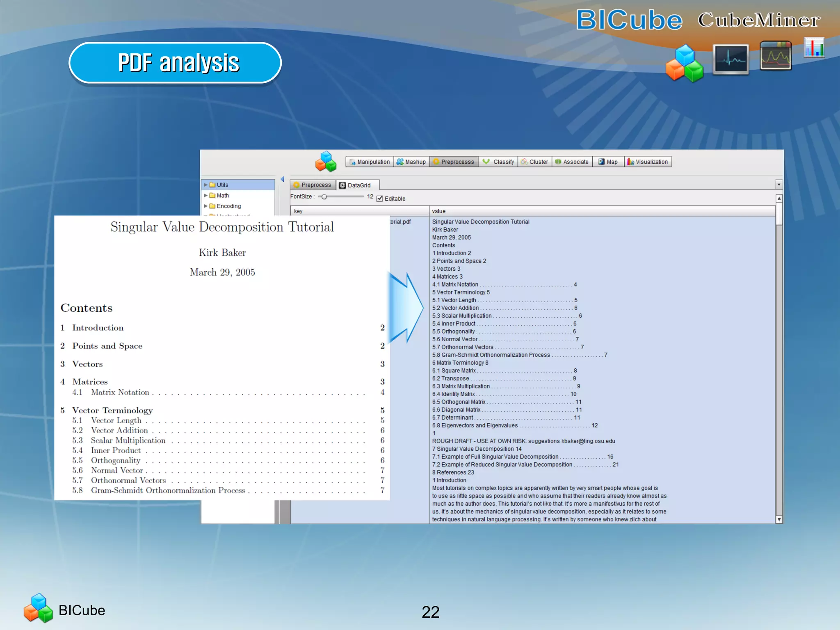Viewport: 840px width, 630px height.
Task: Click the value column header
Action: tap(602, 211)
